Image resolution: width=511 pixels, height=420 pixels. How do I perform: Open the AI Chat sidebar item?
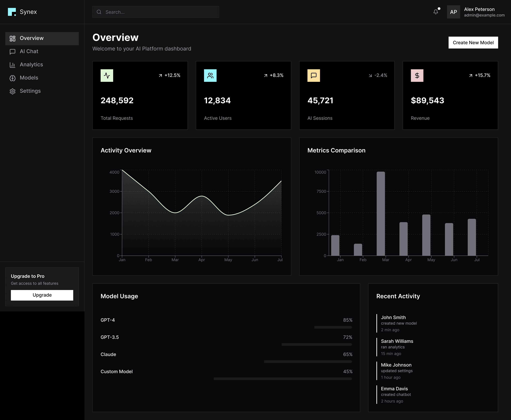click(x=29, y=51)
